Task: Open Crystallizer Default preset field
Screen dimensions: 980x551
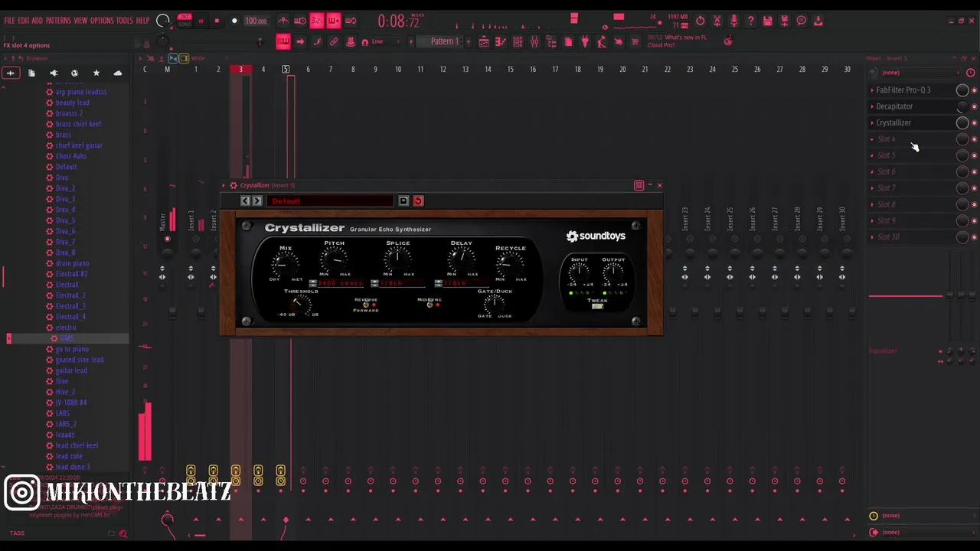Action: tap(330, 201)
